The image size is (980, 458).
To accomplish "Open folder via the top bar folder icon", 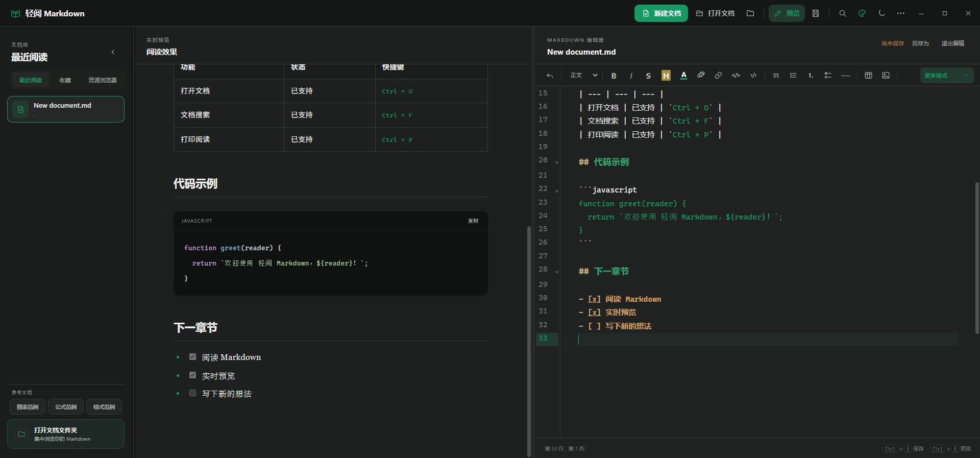I will (750, 13).
